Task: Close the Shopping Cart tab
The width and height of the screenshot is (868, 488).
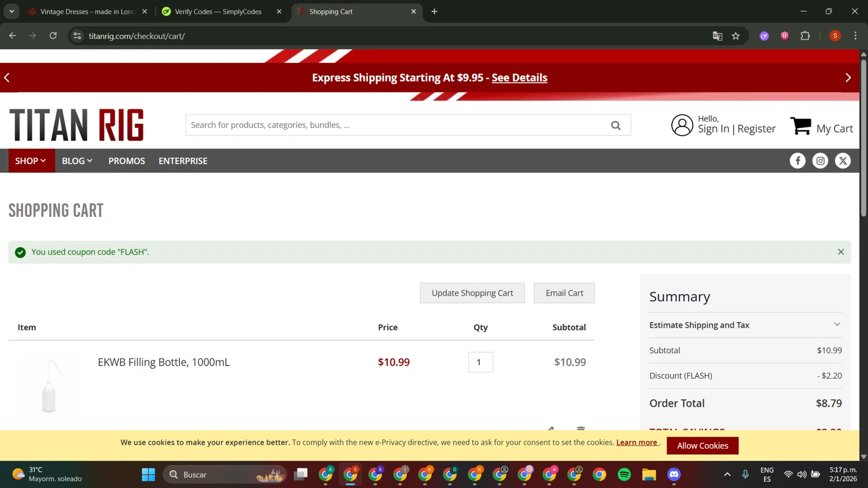Action: (x=414, y=12)
